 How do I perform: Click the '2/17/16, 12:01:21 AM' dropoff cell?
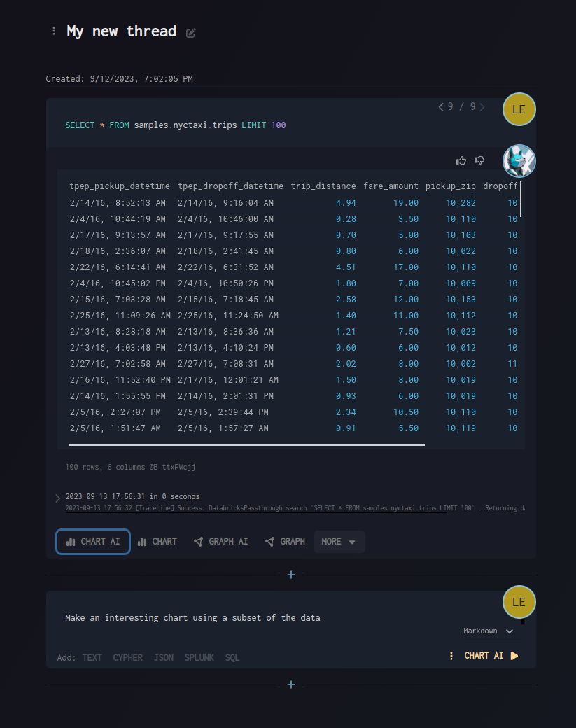point(228,380)
